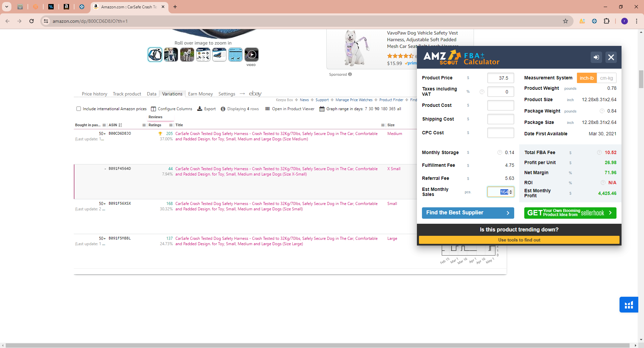Select inch-lb measurement system
This screenshot has width=644, height=348.
tap(587, 78)
